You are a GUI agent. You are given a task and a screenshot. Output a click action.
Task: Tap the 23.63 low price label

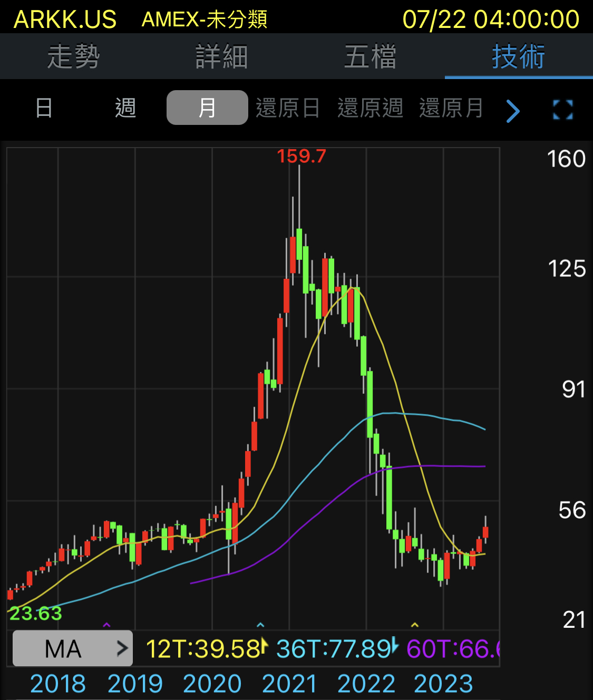coord(36,613)
